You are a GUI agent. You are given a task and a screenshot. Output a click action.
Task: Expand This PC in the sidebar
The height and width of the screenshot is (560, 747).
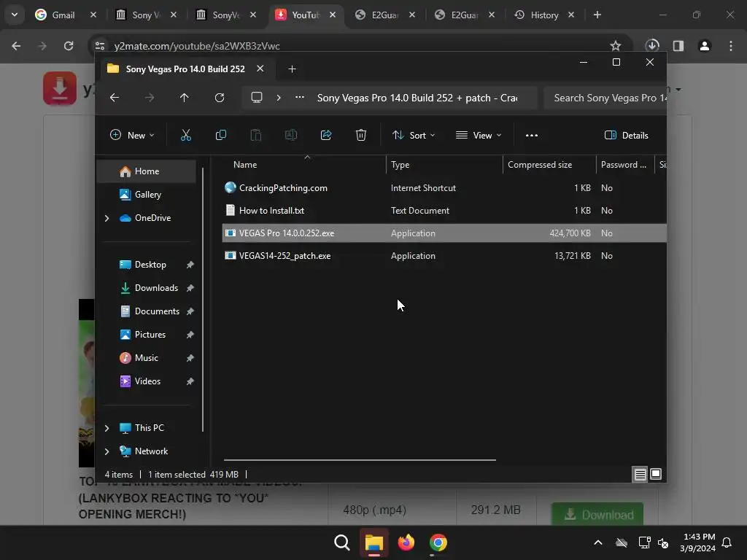(107, 428)
